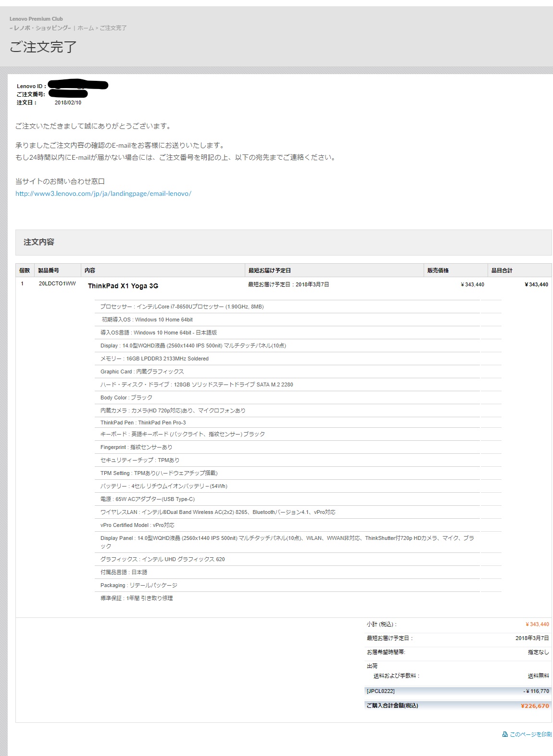This screenshot has width=553, height=756.
Task: Click Lenovo Premium Club header text
Action: click(x=36, y=19)
